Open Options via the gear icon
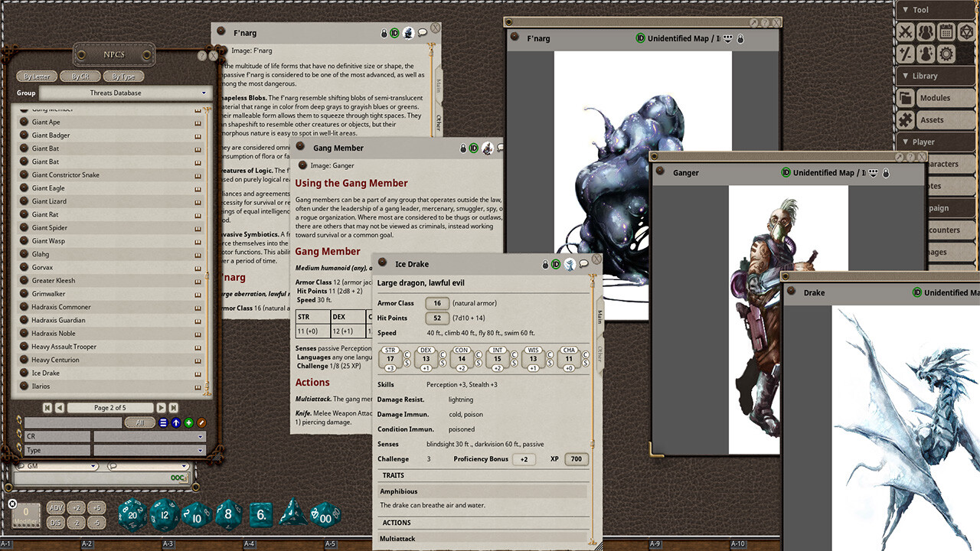 (x=947, y=54)
